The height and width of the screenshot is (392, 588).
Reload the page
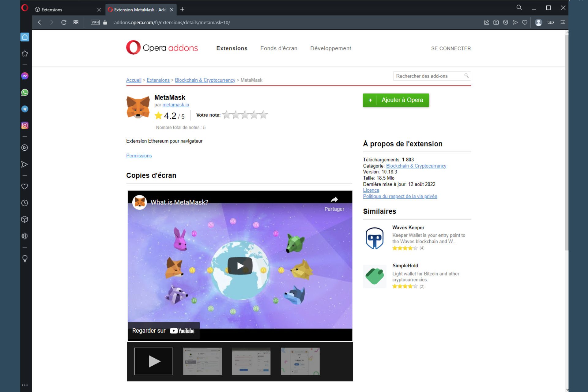pyautogui.click(x=64, y=22)
